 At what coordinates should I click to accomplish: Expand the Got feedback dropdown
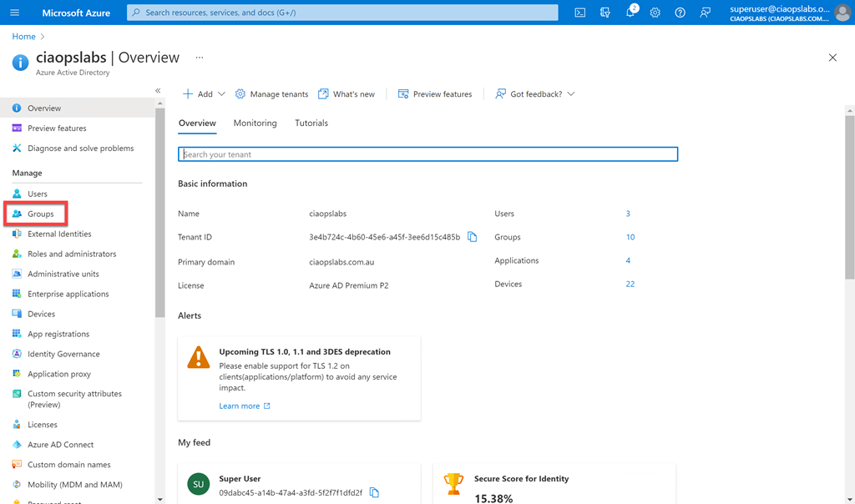coord(535,94)
